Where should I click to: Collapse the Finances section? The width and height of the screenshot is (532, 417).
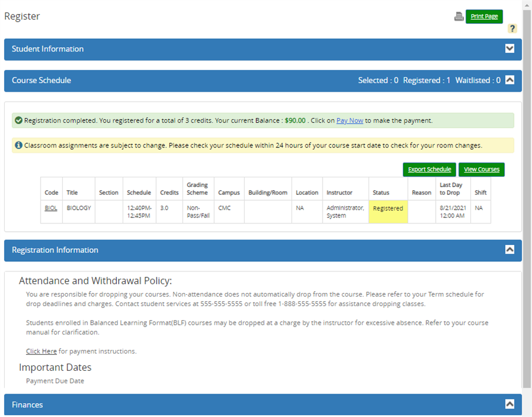(x=510, y=404)
